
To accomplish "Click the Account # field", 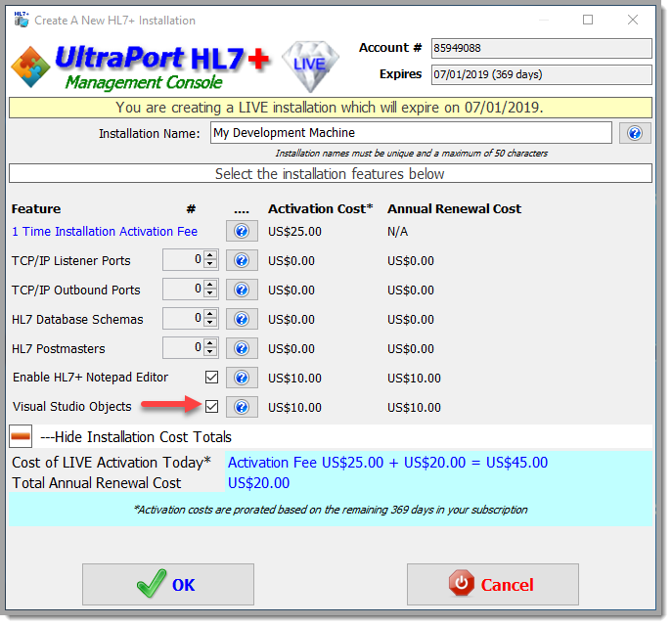I will [542, 48].
